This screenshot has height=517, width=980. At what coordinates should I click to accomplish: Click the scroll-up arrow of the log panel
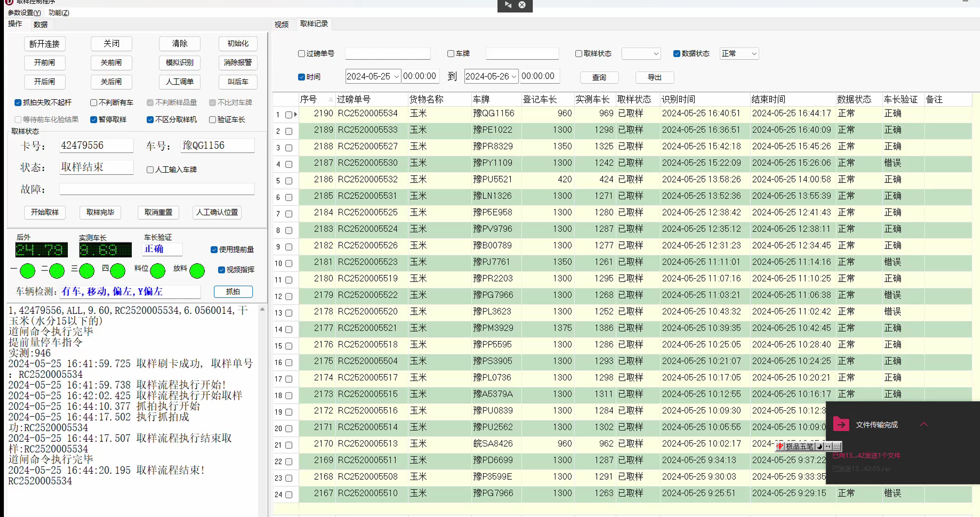[x=263, y=309]
